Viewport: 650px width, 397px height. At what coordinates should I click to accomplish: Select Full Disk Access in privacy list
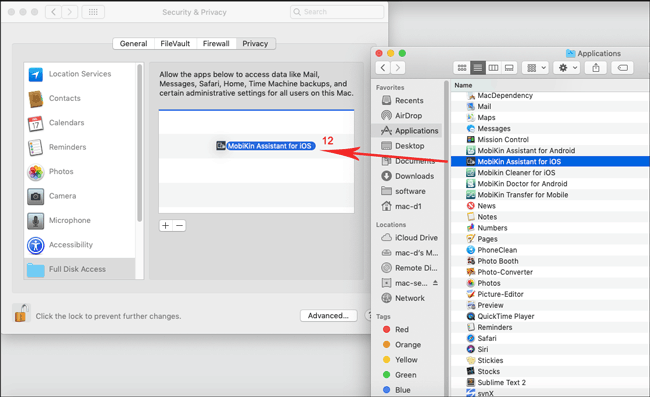click(x=79, y=269)
